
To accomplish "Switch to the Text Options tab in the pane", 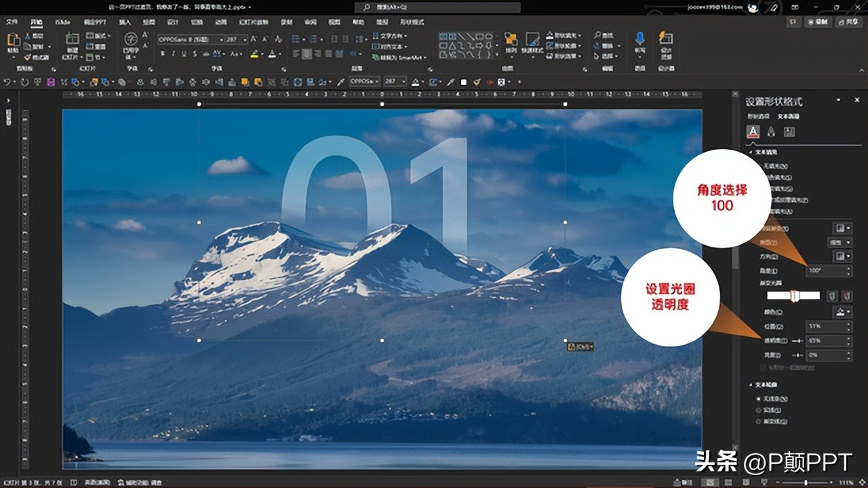I will point(787,116).
